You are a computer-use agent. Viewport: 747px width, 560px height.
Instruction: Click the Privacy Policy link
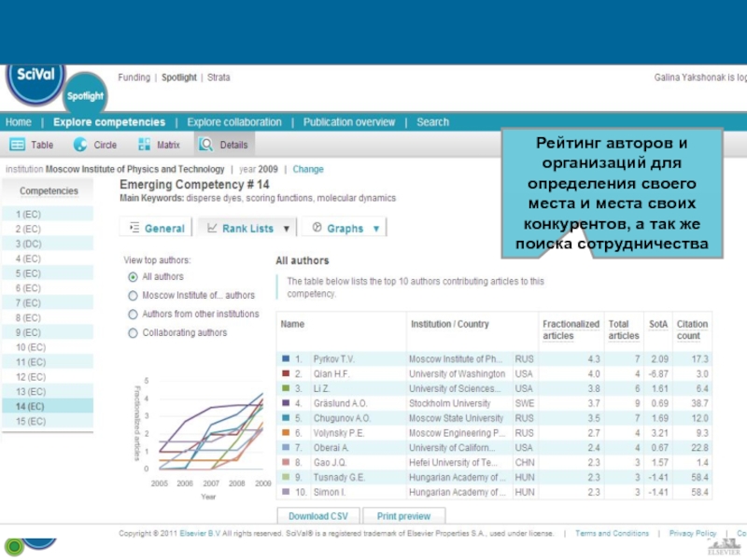click(x=693, y=533)
